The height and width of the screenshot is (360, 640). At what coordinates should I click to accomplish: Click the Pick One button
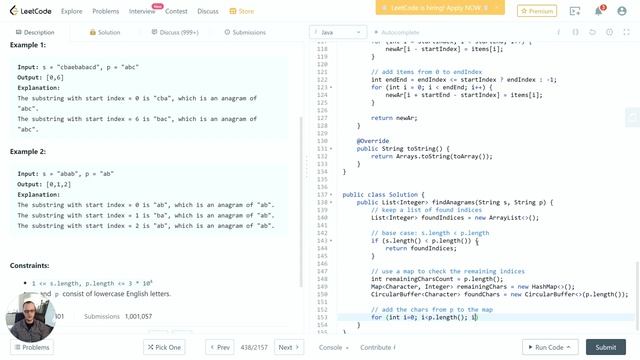(x=164, y=347)
